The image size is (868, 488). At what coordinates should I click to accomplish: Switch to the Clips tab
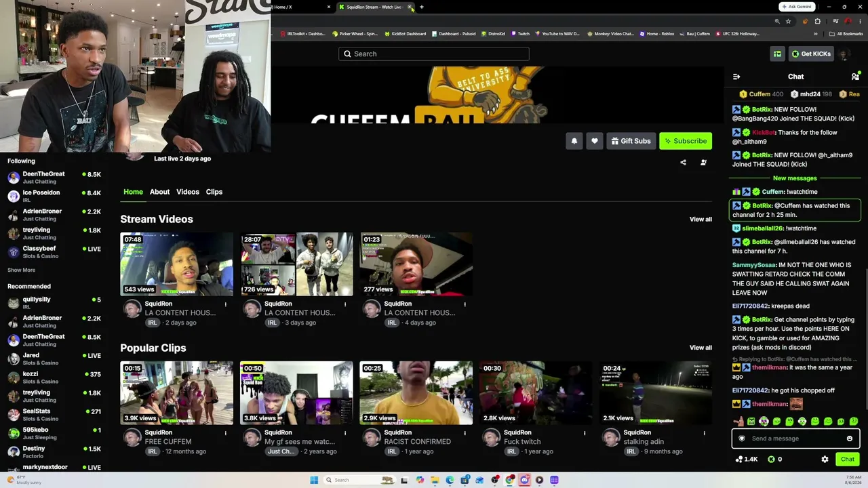tap(214, 192)
